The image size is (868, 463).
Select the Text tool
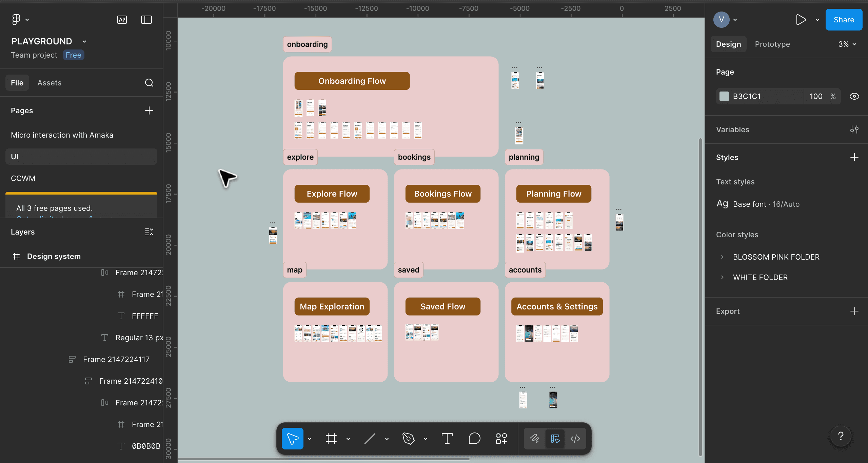447,439
